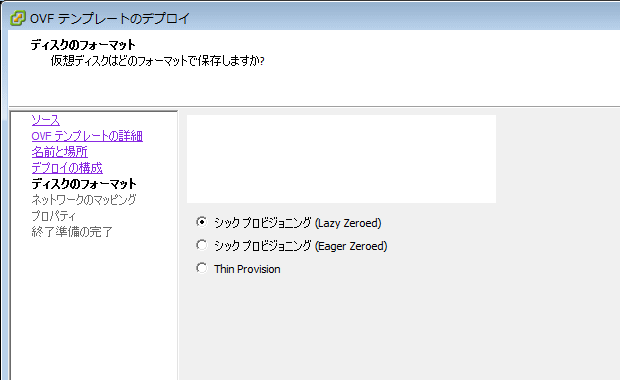
Task: Select Thick Provisioning Eager Zeroed radio button
Action: [202, 245]
